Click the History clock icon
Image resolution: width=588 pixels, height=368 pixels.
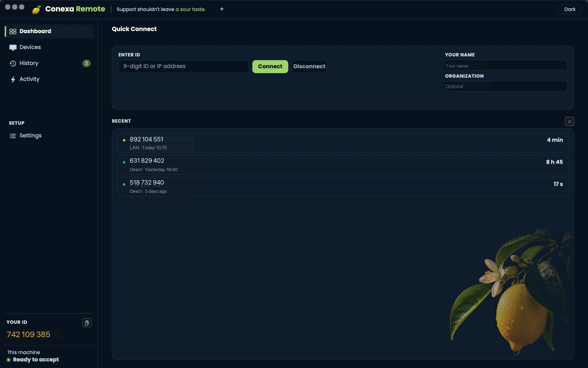click(13, 63)
